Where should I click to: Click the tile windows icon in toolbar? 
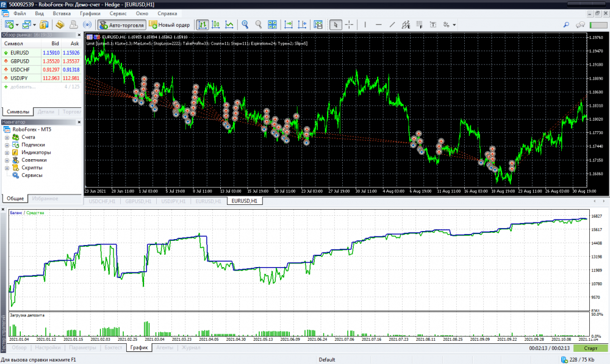pyautogui.click(x=273, y=25)
